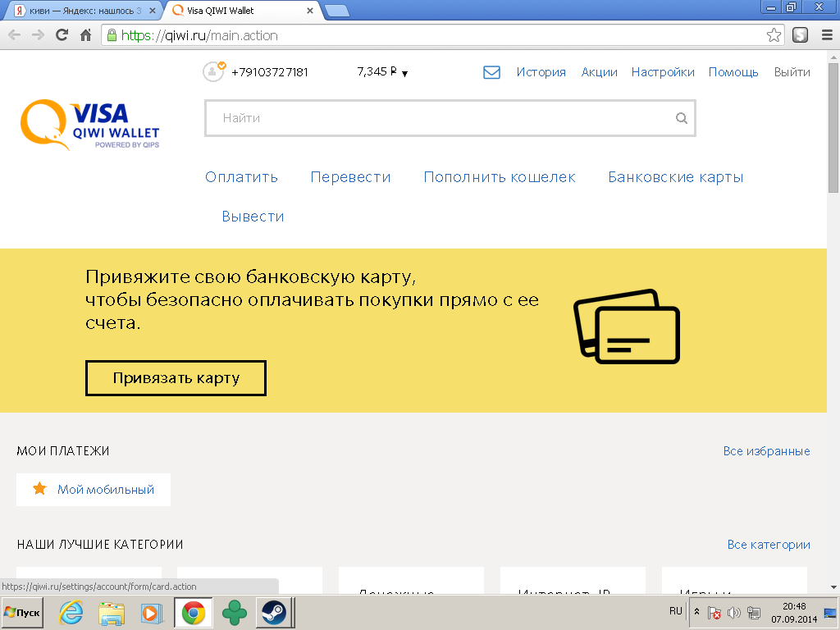840x630 pixels.
Task: Open the Пуск start menu
Action: 22,612
